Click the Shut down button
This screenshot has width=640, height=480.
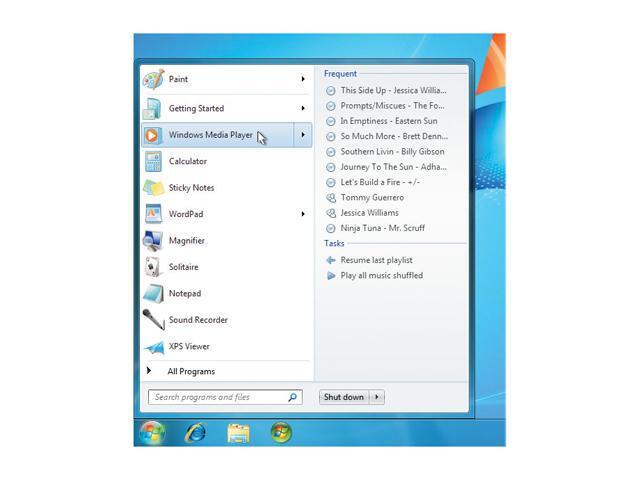343,397
